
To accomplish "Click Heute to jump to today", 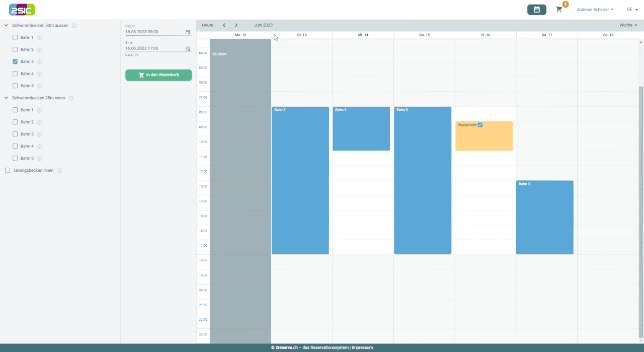I will 207,25.
